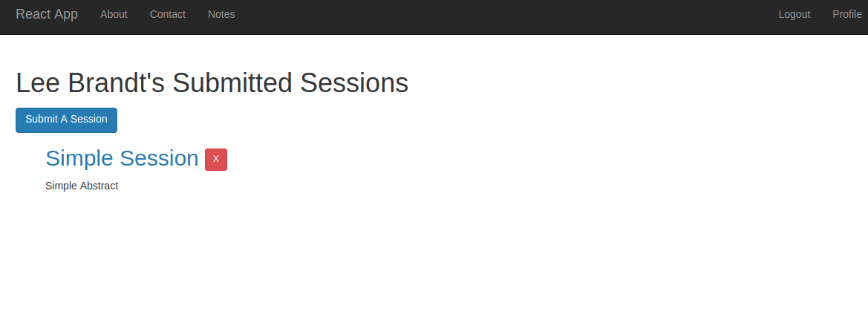Sign out with Logout in navbar
The height and width of the screenshot is (329, 868).
[794, 14]
